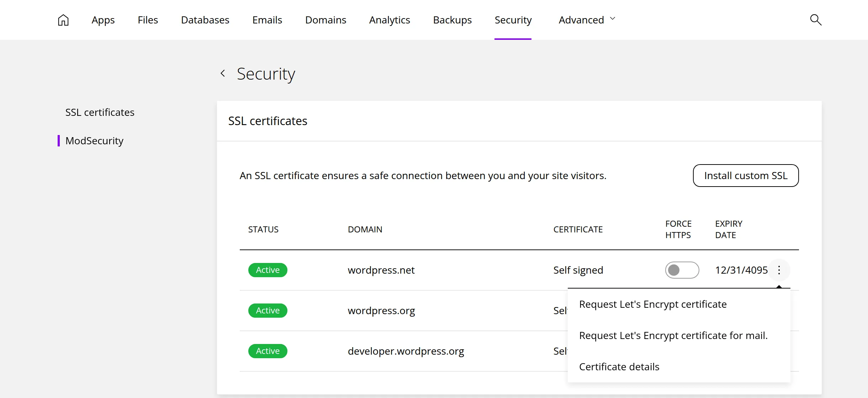Select SSL certificates in the sidebar
Viewport: 868px width, 398px height.
click(100, 112)
